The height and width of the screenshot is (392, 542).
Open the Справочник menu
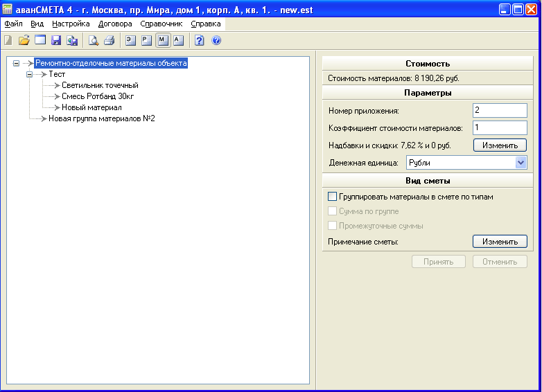tap(161, 24)
